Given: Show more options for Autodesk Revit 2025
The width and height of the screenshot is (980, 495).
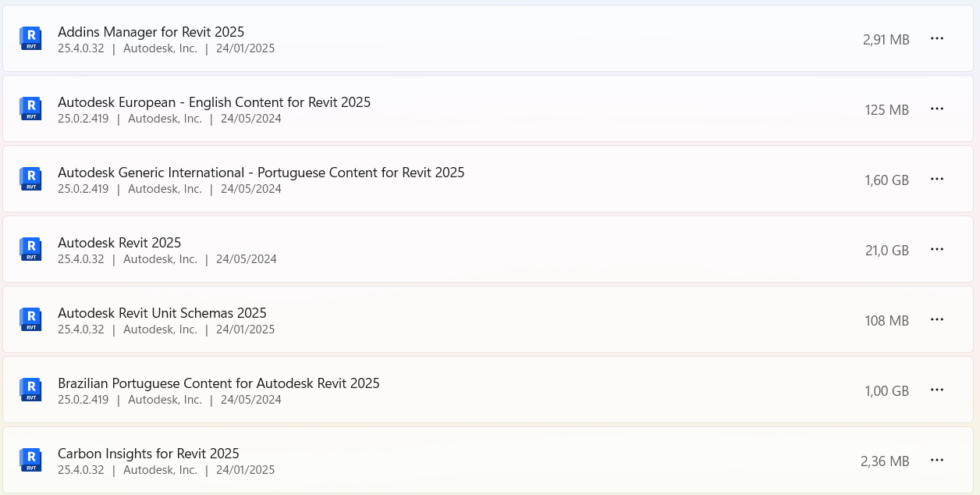Looking at the screenshot, I should click(x=937, y=249).
